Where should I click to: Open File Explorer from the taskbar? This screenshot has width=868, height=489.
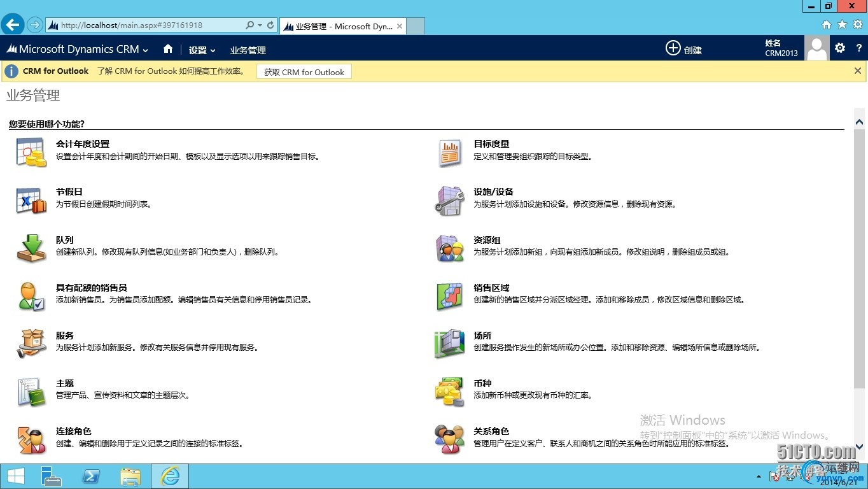(x=130, y=476)
